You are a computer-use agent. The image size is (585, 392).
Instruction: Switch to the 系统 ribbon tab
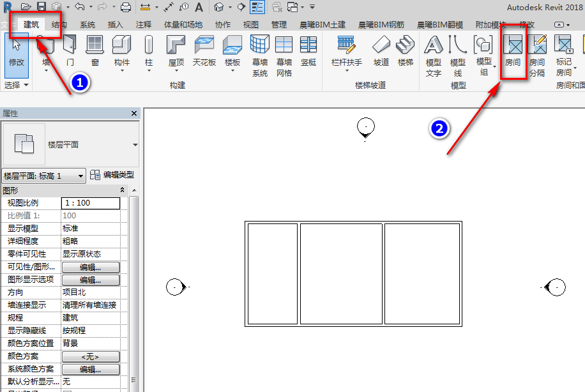point(87,25)
